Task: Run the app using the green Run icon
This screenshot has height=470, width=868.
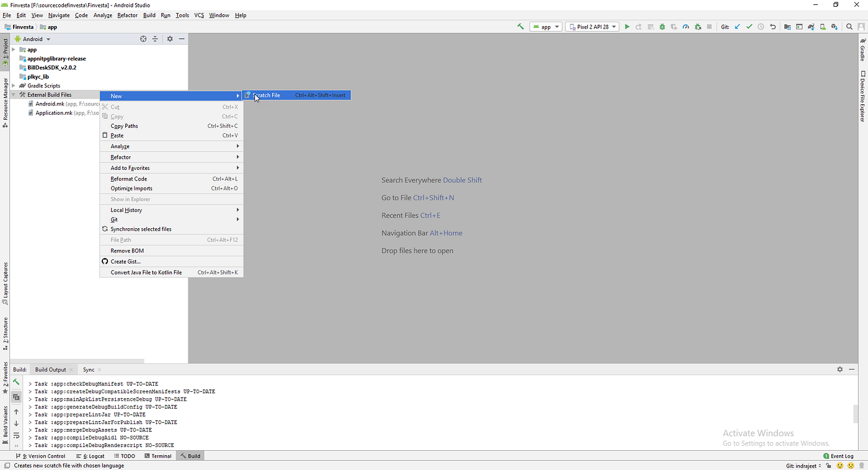Action: point(627,27)
